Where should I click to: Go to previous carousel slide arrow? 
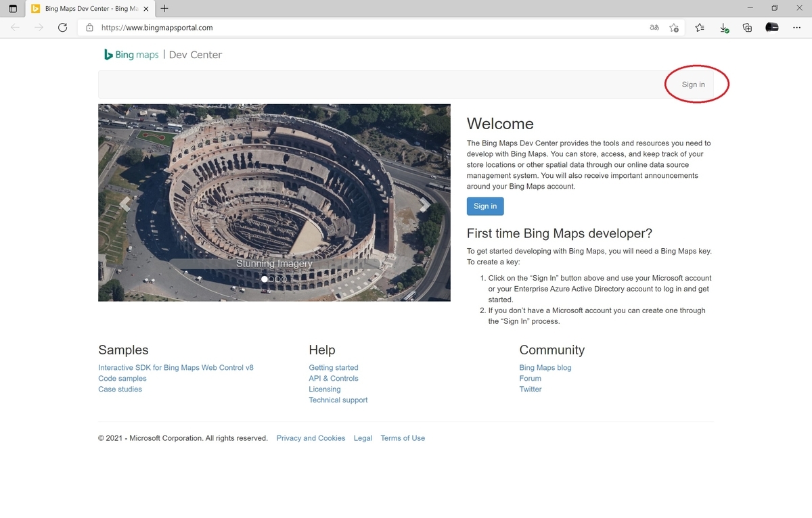coord(125,204)
